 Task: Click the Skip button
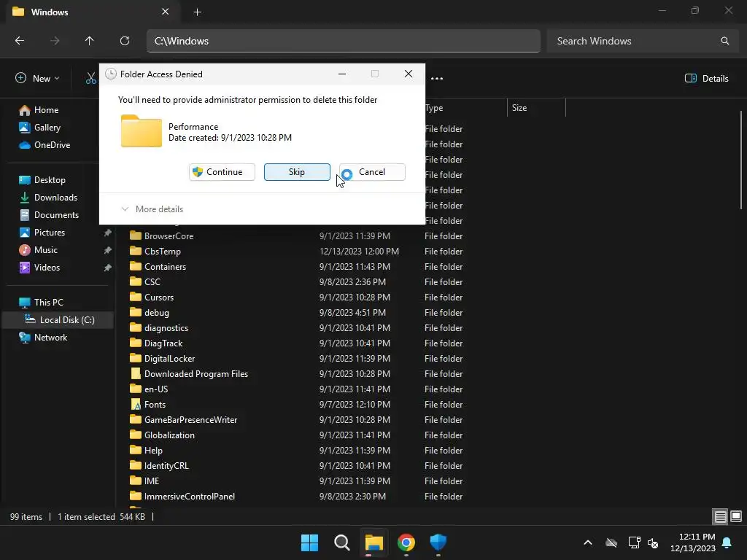[x=297, y=172]
